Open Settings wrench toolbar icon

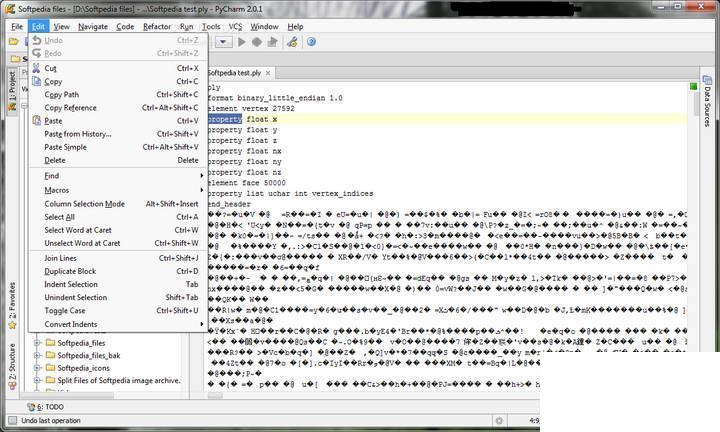pyautogui.click(x=292, y=42)
